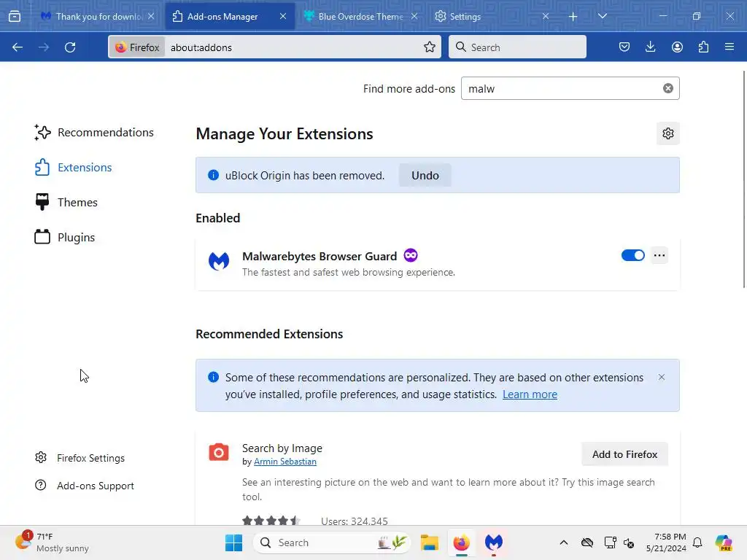
Task: Click the toolbar Search box
Action: (517, 47)
